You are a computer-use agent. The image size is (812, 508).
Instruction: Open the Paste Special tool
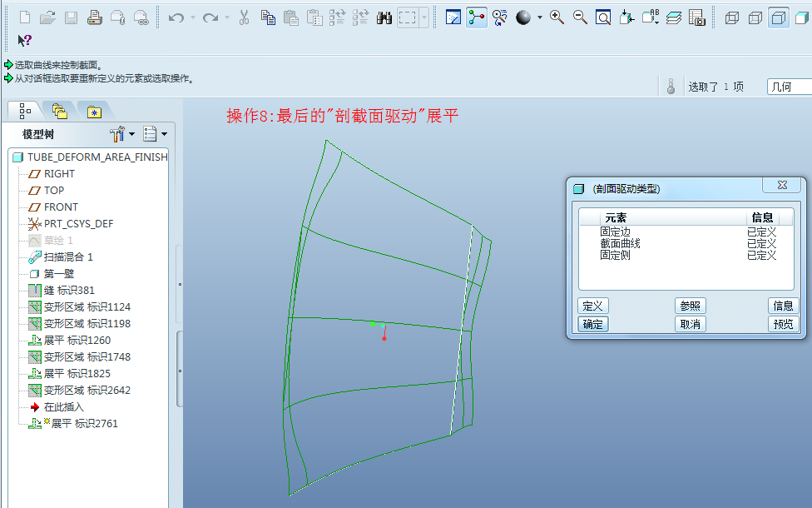tap(314, 17)
